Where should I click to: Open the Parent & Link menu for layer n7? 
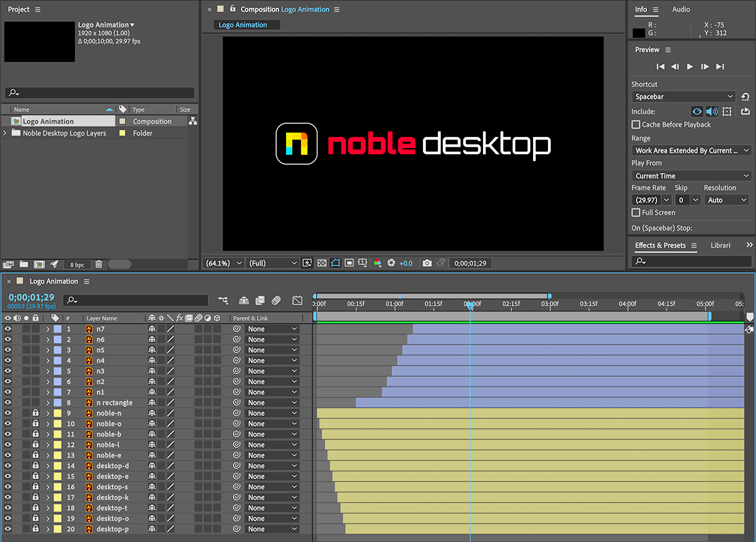pyautogui.click(x=272, y=329)
